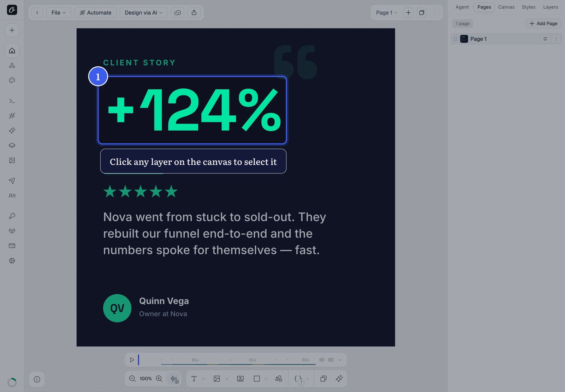Expand the Rectangle tool options chevron
565x392 pixels.
point(266,379)
